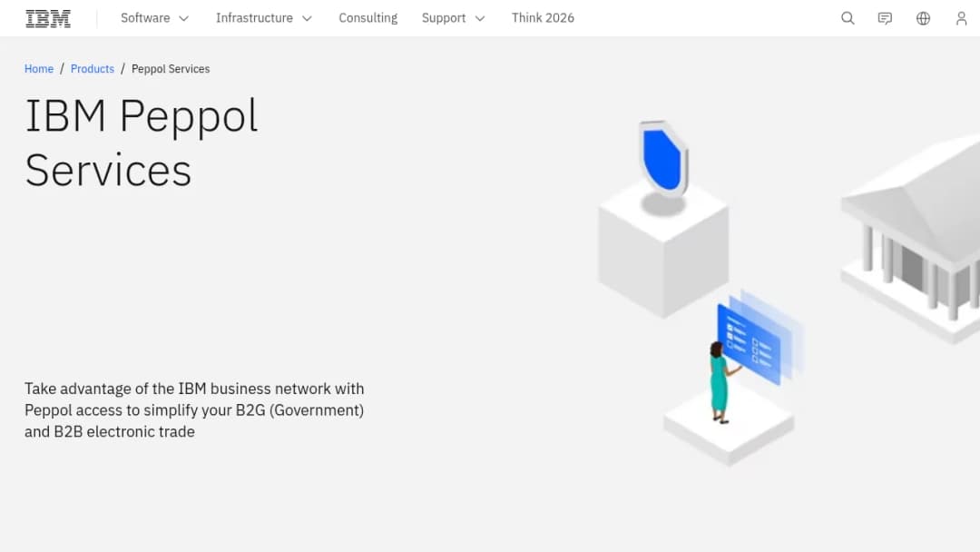Expand the Support menu chevron

[480, 19]
